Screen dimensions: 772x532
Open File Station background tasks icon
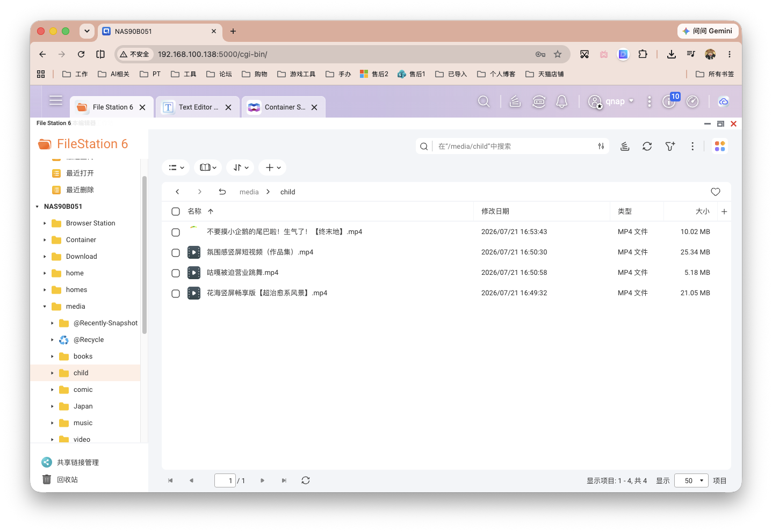point(625,146)
